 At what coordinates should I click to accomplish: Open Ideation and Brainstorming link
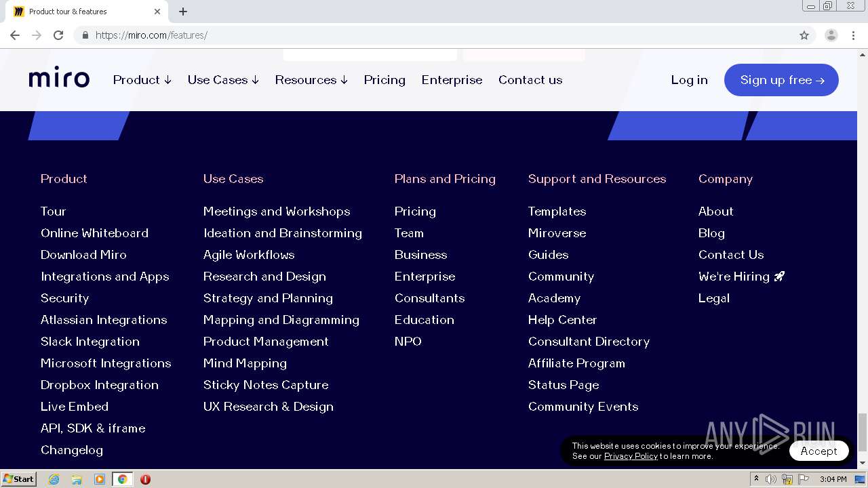tap(282, 233)
